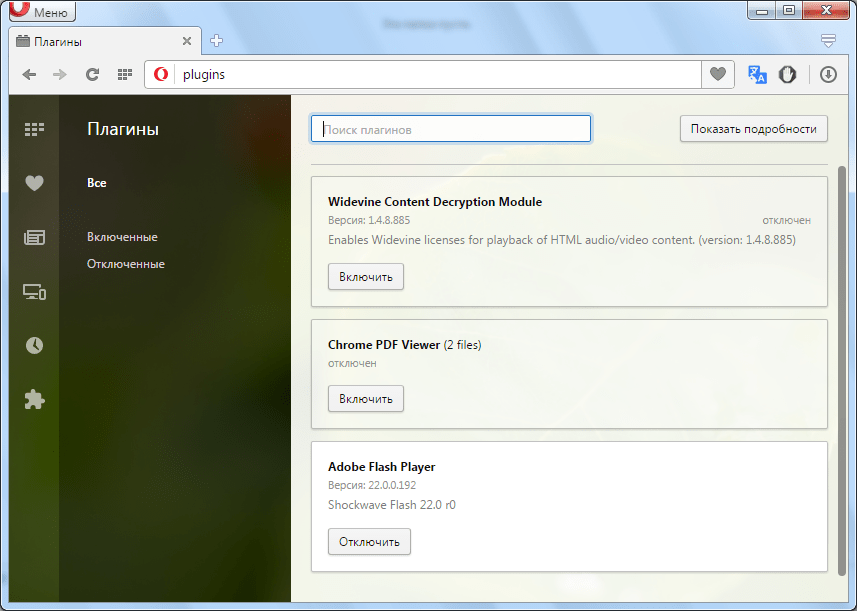
Task: Open Speed Dial from the sidebar grid icon
Action: [35, 129]
